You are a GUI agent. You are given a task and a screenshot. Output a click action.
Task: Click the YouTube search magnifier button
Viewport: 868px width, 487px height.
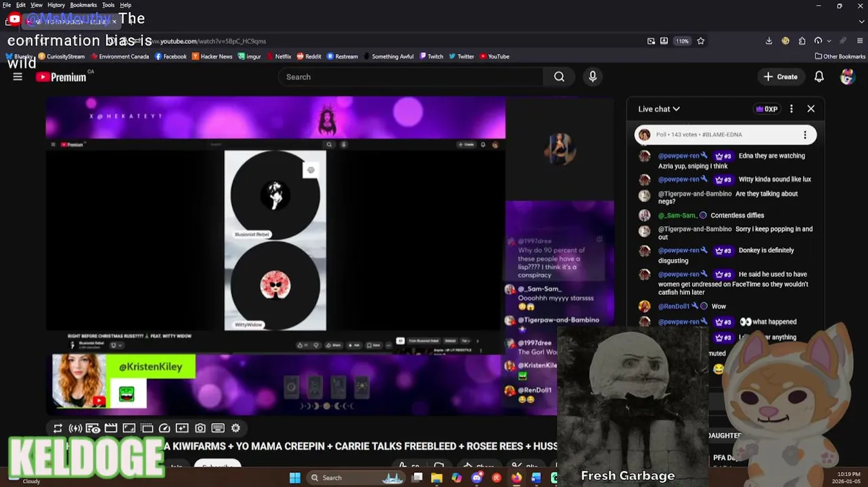(559, 77)
